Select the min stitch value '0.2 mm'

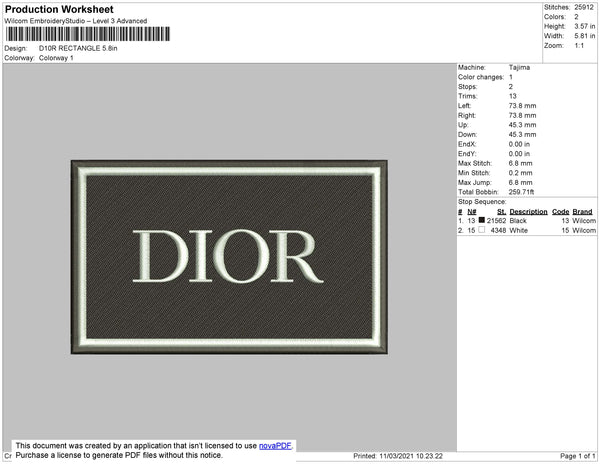(x=520, y=173)
